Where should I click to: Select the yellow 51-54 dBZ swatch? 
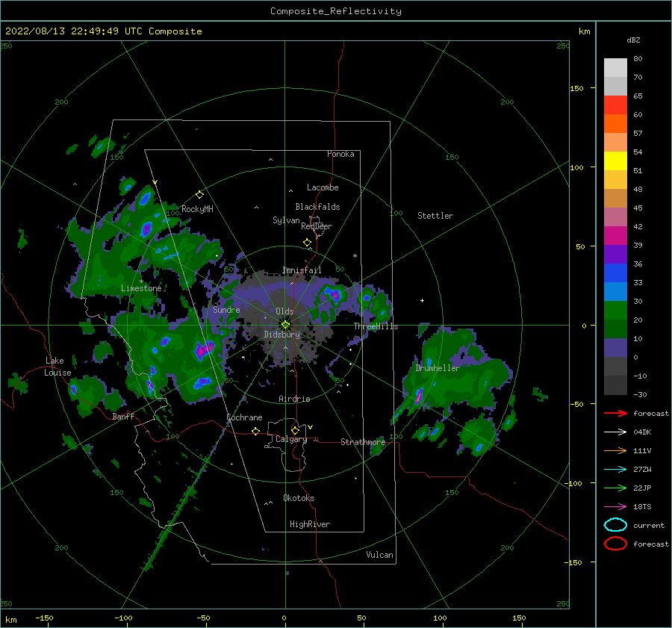click(x=615, y=161)
